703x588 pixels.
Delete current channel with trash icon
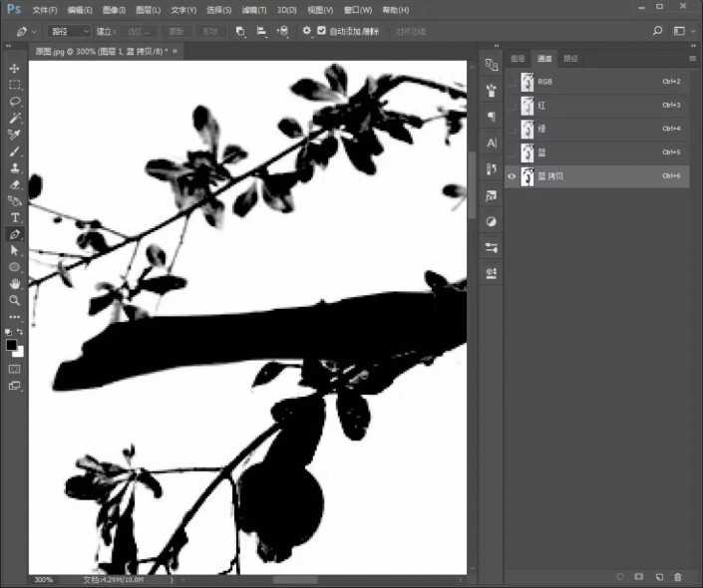pyautogui.click(x=678, y=577)
